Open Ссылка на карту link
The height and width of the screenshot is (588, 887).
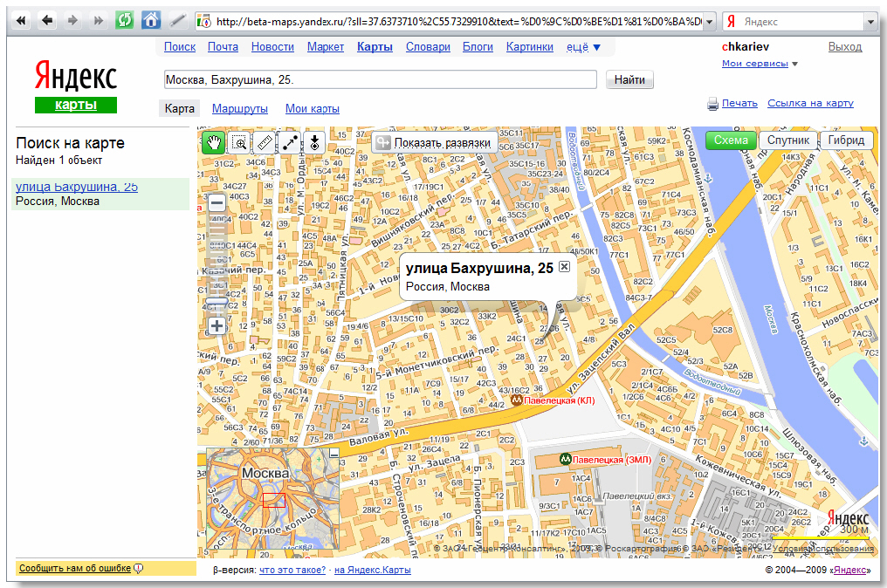pyautogui.click(x=810, y=103)
